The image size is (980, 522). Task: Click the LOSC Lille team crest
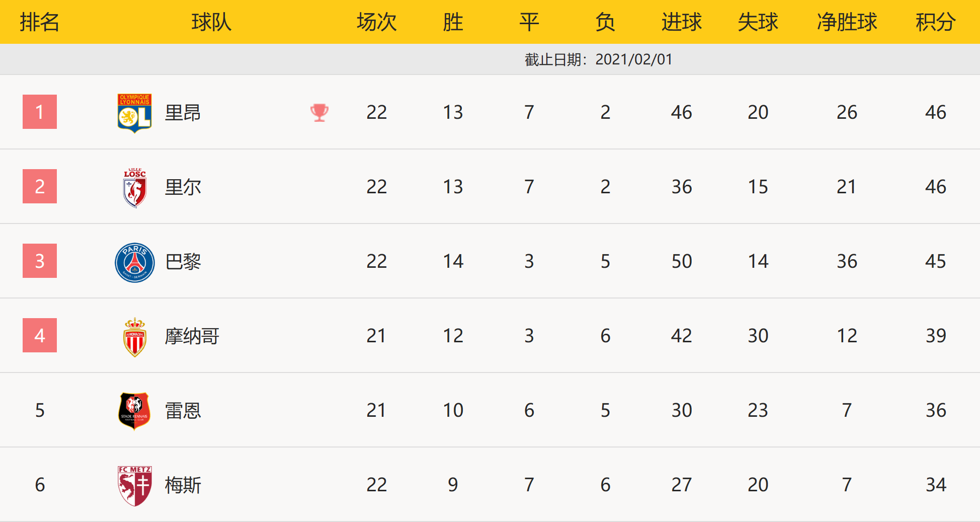click(135, 187)
